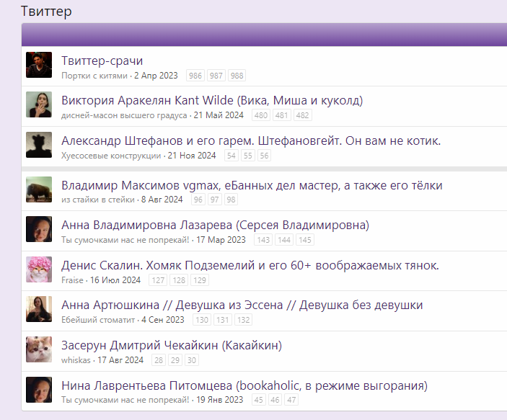Click the smoking woman avatar thumbnail
The image size is (507, 420).
[x=39, y=104]
